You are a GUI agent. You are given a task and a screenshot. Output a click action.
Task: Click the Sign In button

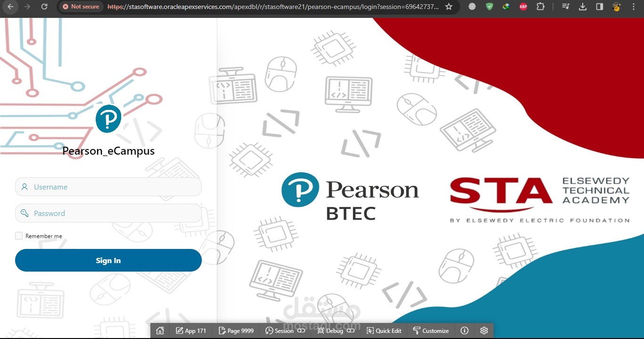tap(108, 260)
